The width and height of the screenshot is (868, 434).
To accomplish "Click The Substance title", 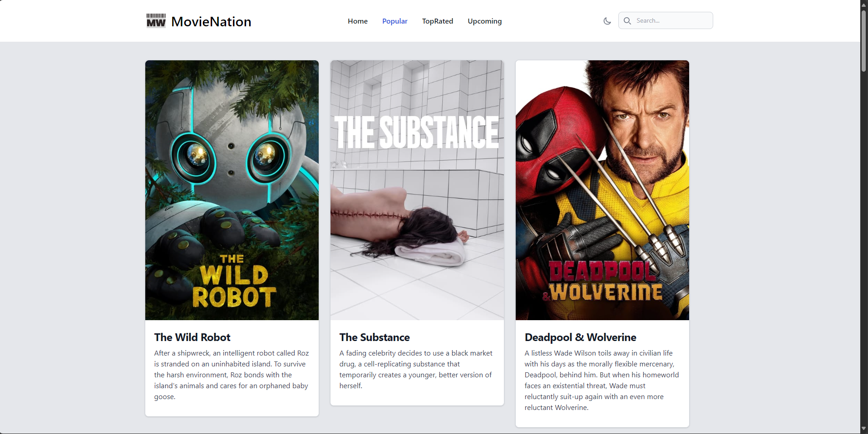I will 375,337.
